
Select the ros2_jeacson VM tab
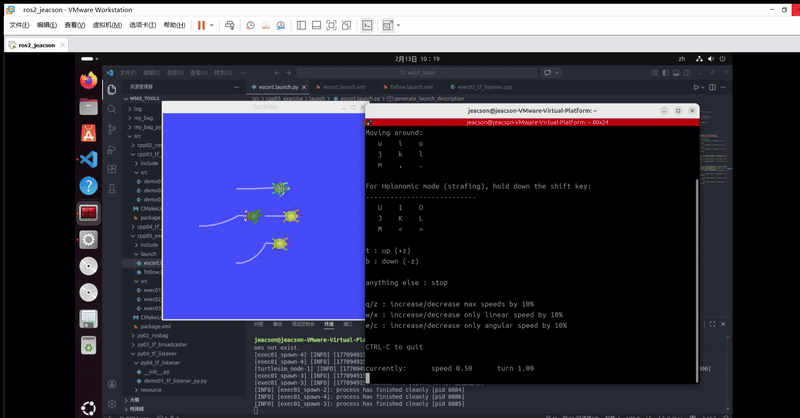point(35,45)
